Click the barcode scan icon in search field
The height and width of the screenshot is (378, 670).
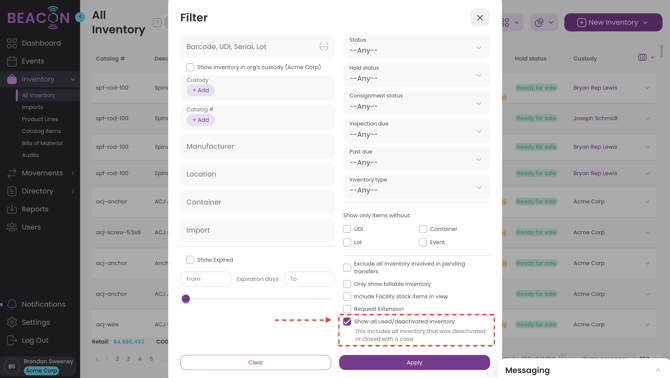[323, 47]
